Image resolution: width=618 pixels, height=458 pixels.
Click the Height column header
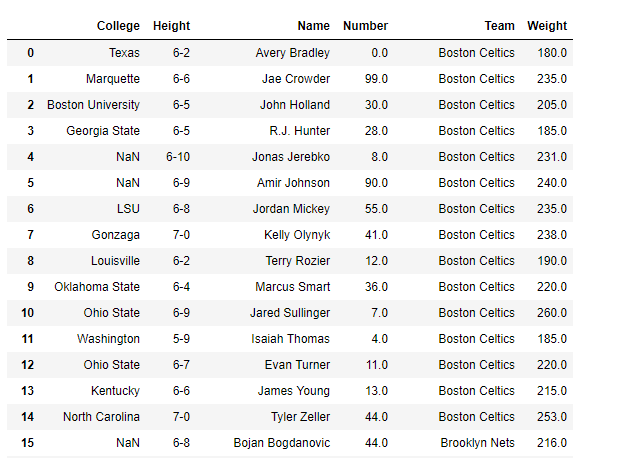(171, 26)
